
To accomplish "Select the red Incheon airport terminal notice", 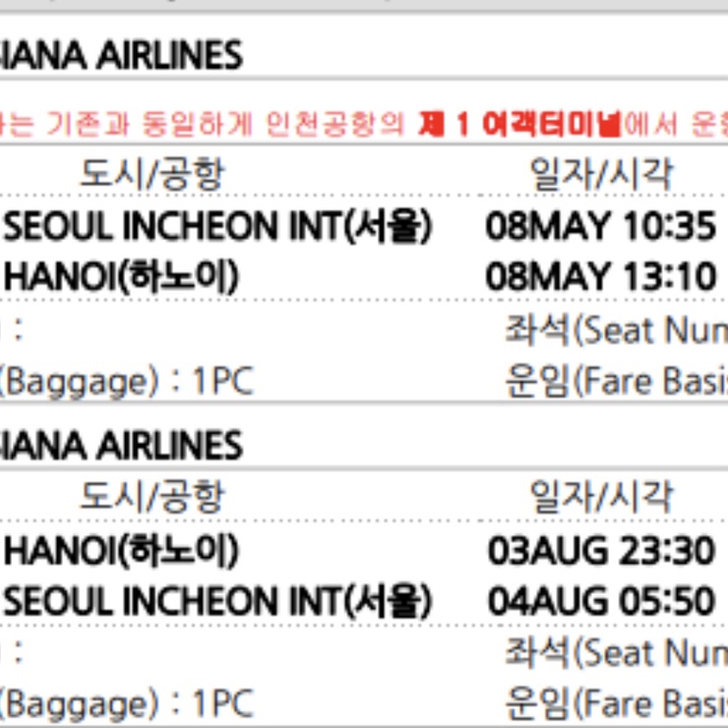I will click(x=364, y=124).
